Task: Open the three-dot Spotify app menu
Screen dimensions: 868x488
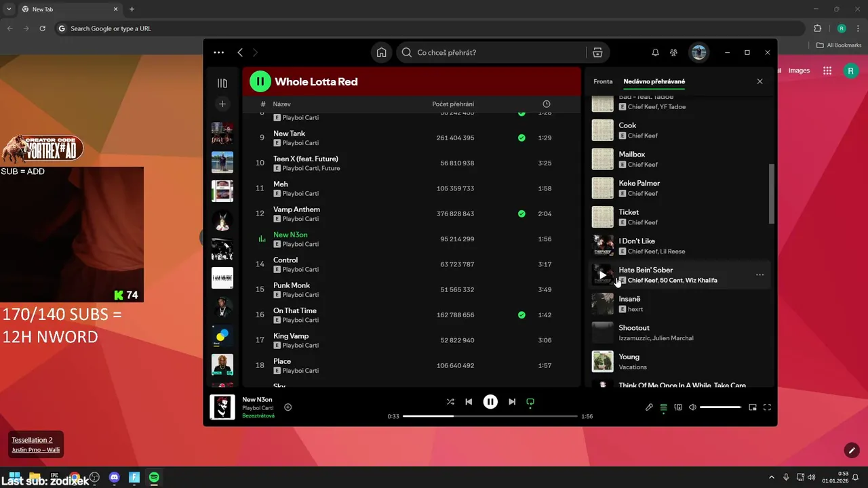Action: (x=218, y=52)
